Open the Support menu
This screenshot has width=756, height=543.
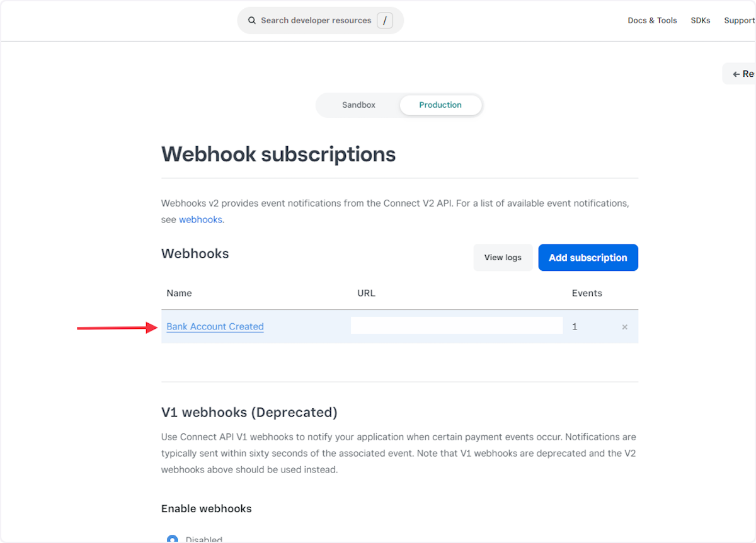click(739, 20)
